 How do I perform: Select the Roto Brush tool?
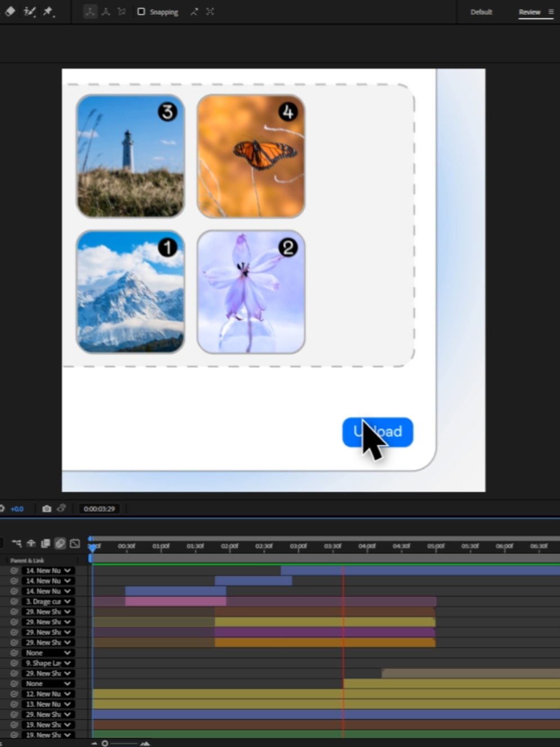(x=30, y=11)
